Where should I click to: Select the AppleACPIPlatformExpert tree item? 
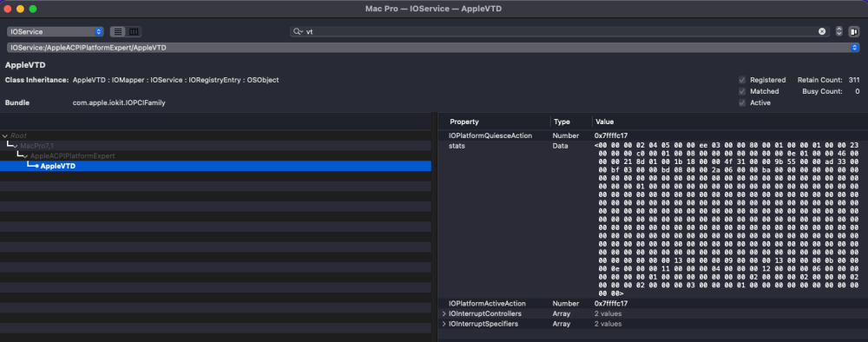[73, 156]
